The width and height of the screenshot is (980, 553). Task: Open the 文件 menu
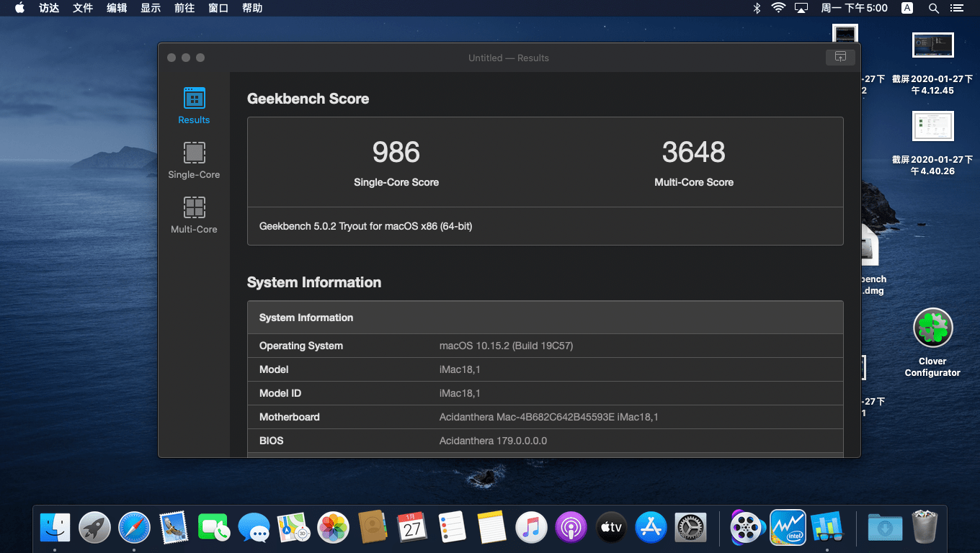[x=83, y=8]
